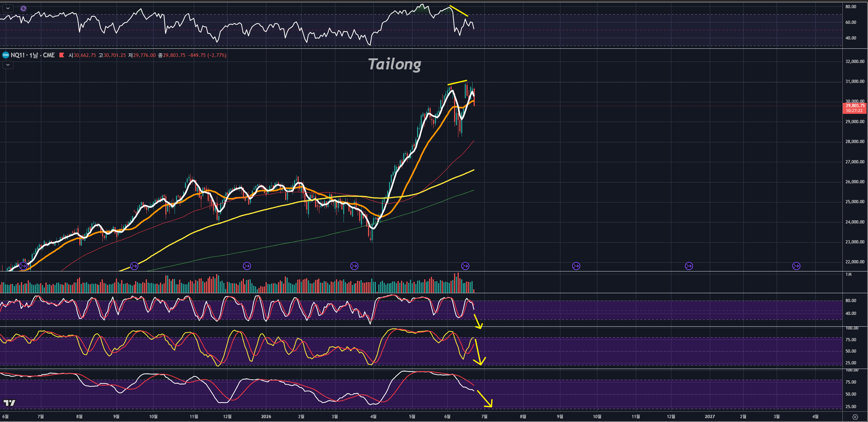Open the future event marker between 12월 and 2027
This screenshot has height=422, width=868.
689,266
